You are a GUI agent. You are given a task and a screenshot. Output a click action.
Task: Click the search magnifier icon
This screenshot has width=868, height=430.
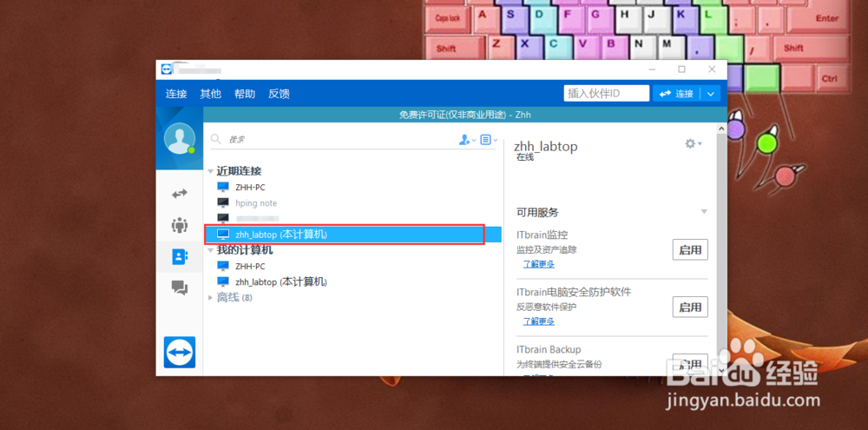[x=216, y=139]
